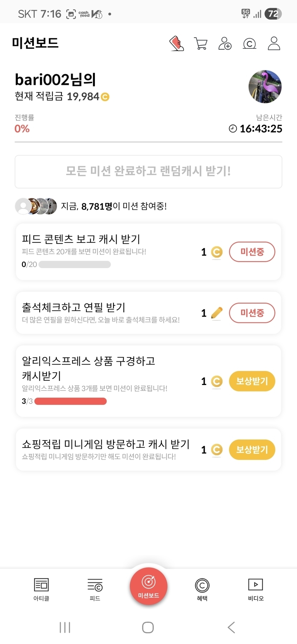Tap the invite friend icon
Image resolution: width=297 pixels, height=644 pixels.
[x=225, y=44]
